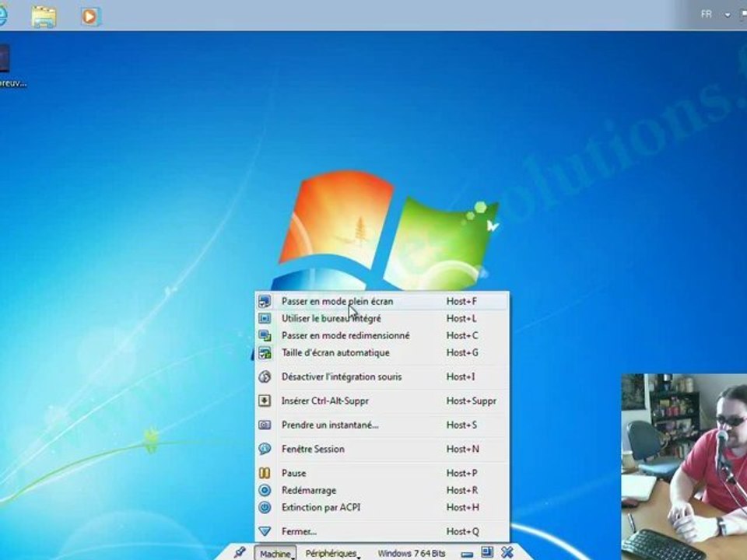Close VM via mini-toolbar X icon
The width and height of the screenshot is (747, 560).
click(x=507, y=552)
